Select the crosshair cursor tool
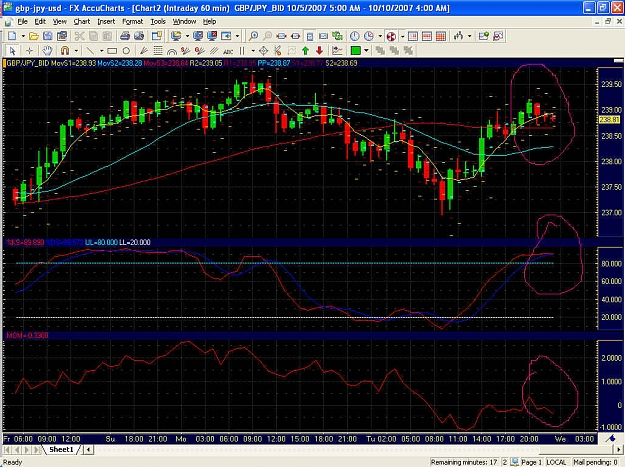The image size is (625, 467). [29, 51]
